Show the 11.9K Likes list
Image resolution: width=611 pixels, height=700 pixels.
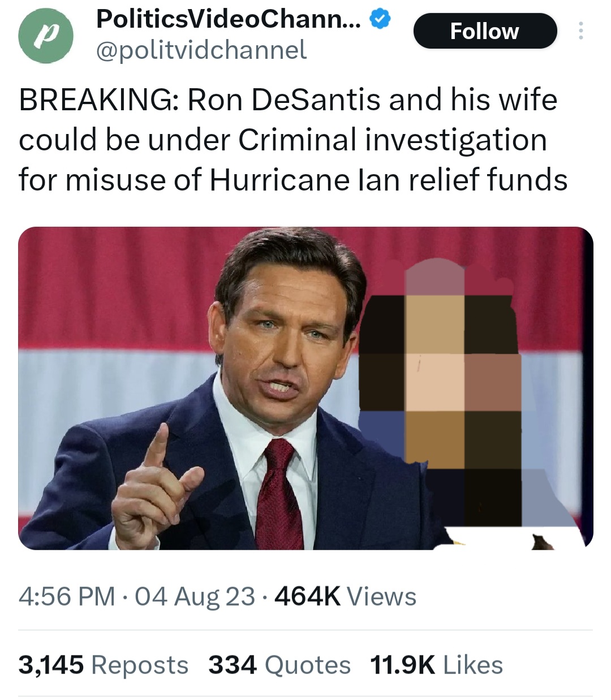point(436,665)
